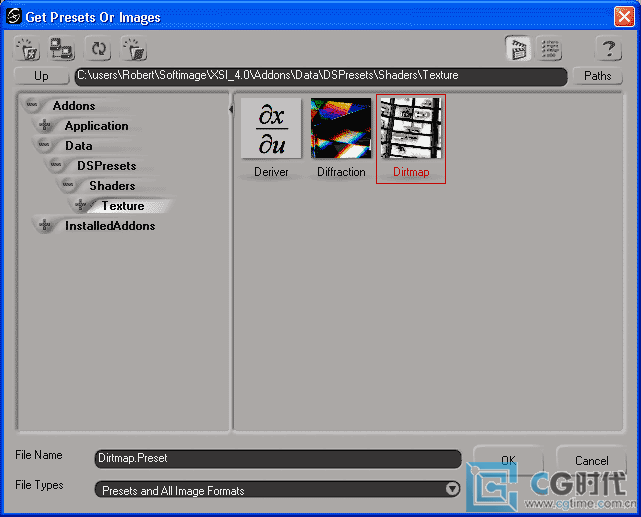Collapse the tree panel with divider arrow

pyautogui.click(x=232, y=108)
